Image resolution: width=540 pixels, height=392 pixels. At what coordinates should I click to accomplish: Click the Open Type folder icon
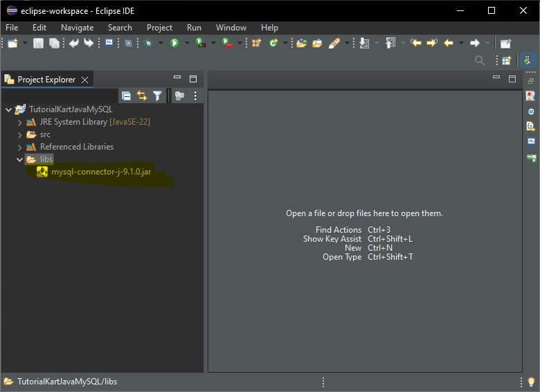[x=302, y=43]
